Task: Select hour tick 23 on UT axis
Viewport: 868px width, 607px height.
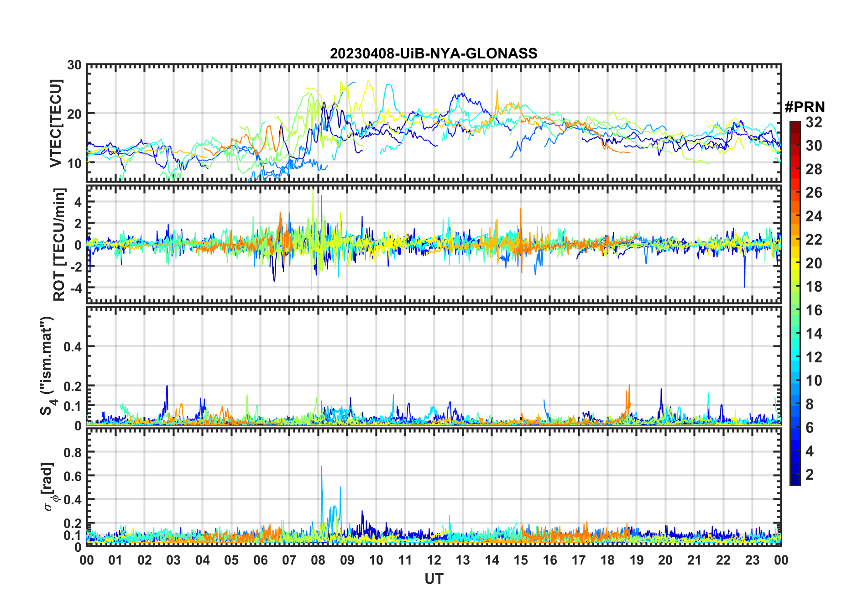Action: click(753, 560)
